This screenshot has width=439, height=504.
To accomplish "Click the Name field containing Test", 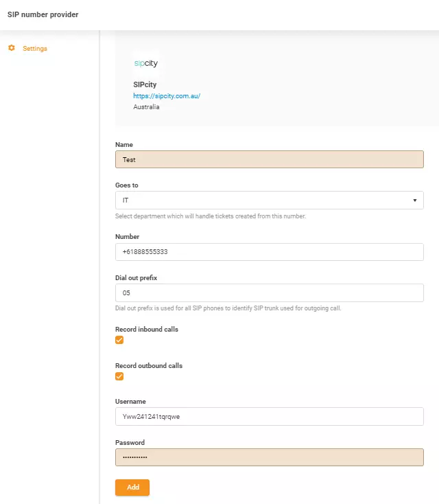I will pyautogui.click(x=269, y=159).
